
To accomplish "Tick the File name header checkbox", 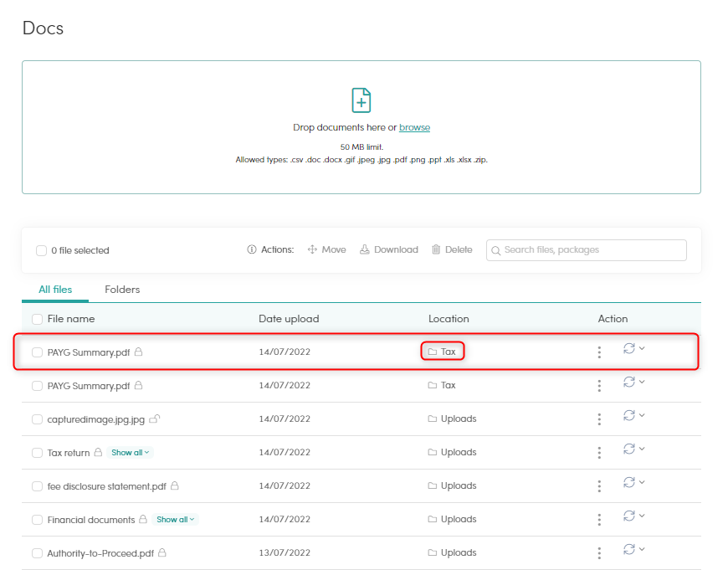I will click(37, 319).
